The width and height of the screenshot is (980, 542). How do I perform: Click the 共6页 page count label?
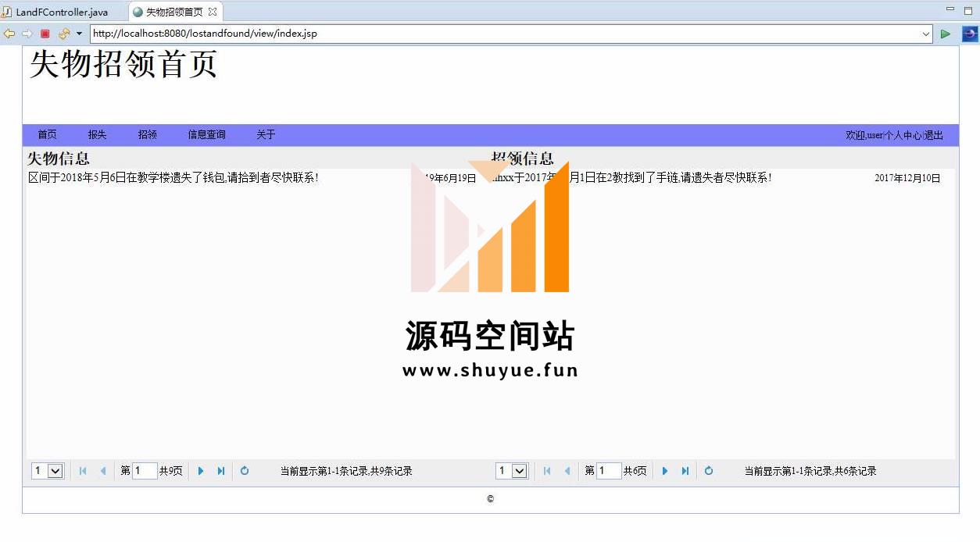[635, 471]
